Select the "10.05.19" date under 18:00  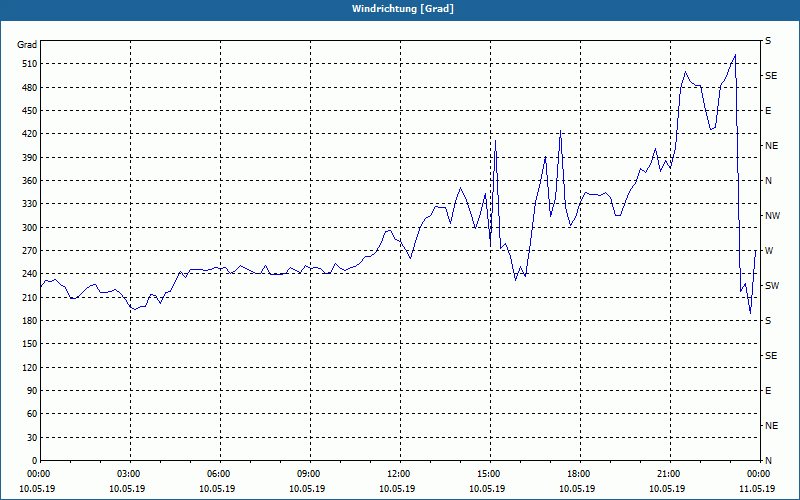pos(577,489)
